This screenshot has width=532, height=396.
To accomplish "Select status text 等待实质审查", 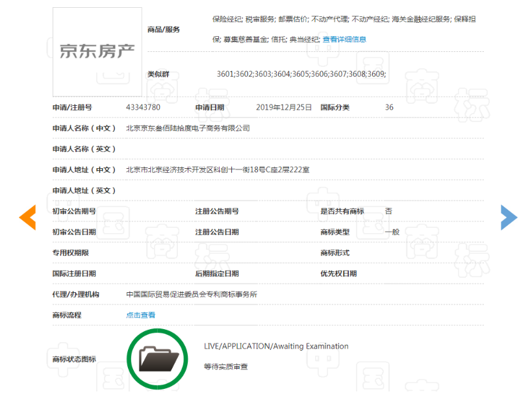I will pyautogui.click(x=225, y=367).
